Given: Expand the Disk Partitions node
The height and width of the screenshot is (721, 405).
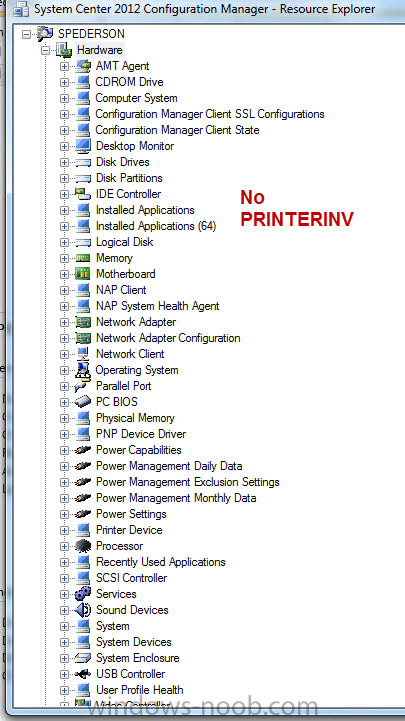Looking at the screenshot, I should [x=64, y=178].
